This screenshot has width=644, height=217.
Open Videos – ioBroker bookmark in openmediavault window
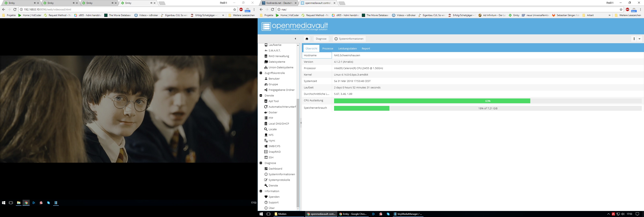[x=404, y=15]
